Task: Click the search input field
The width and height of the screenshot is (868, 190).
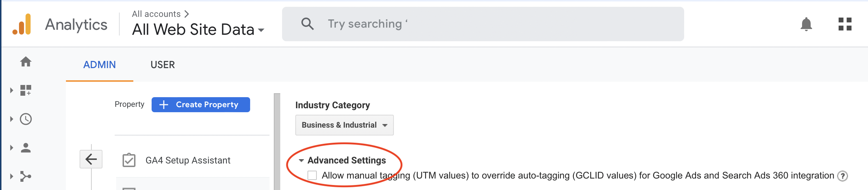Action: 483,24
